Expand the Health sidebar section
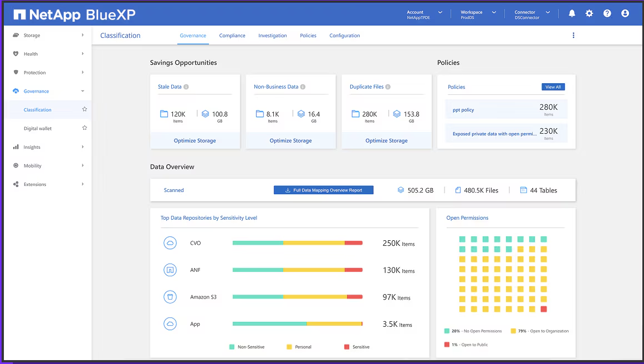This screenshot has width=644, height=364. coord(83,54)
